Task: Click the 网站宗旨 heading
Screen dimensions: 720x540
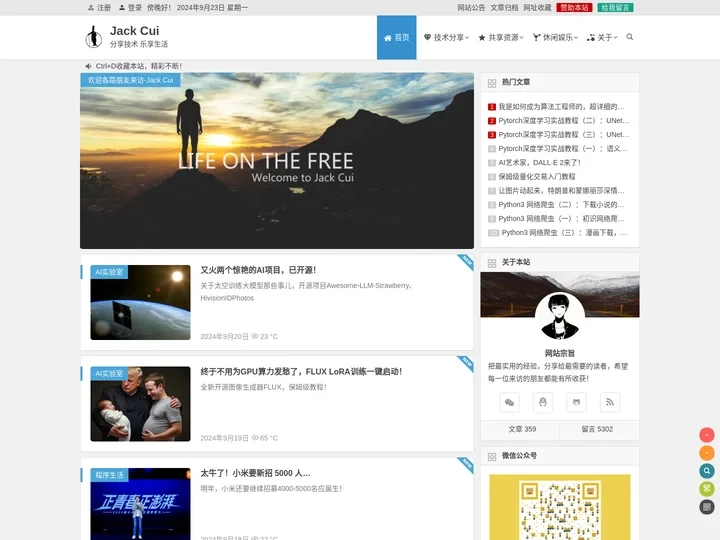Action: (560, 353)
